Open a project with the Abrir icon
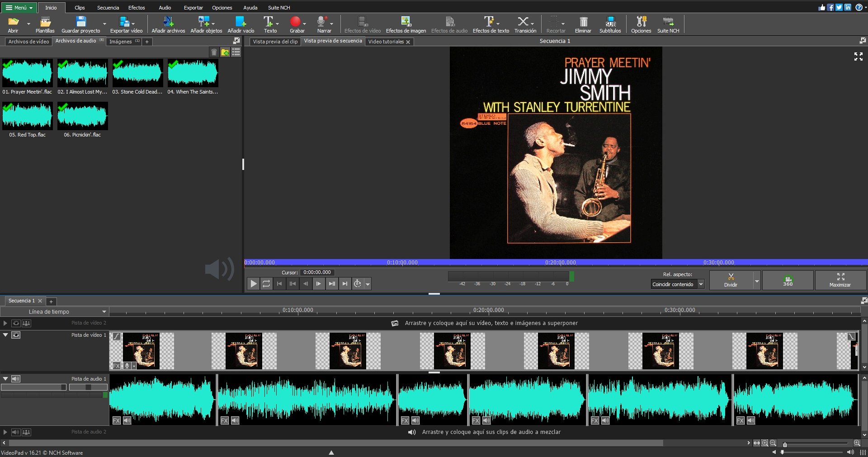 tap(13, 24)
